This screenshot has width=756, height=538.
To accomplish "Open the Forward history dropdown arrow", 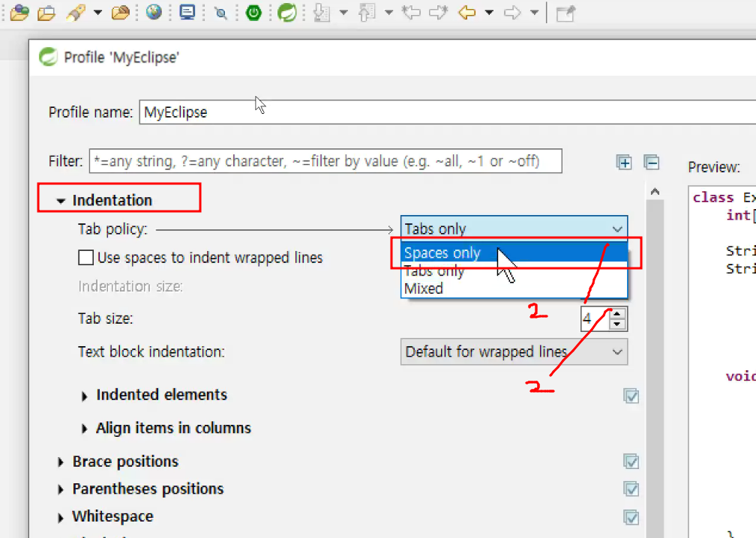I will 534,13.
